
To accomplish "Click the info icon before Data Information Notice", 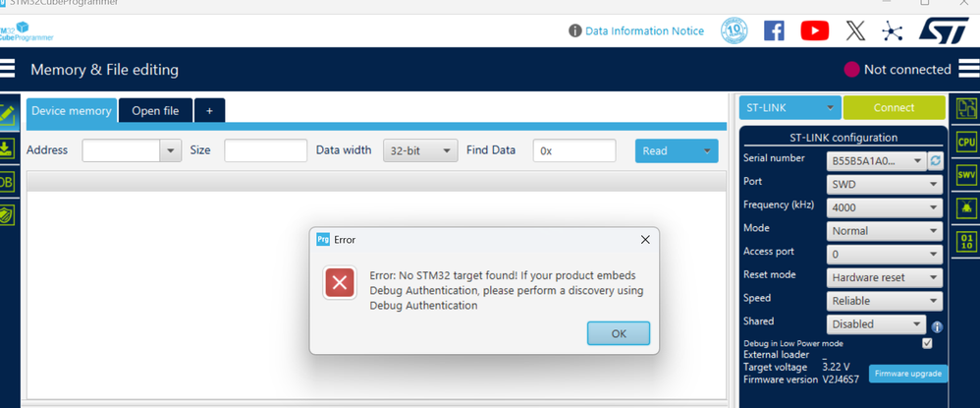I will [x=575, y=30].
